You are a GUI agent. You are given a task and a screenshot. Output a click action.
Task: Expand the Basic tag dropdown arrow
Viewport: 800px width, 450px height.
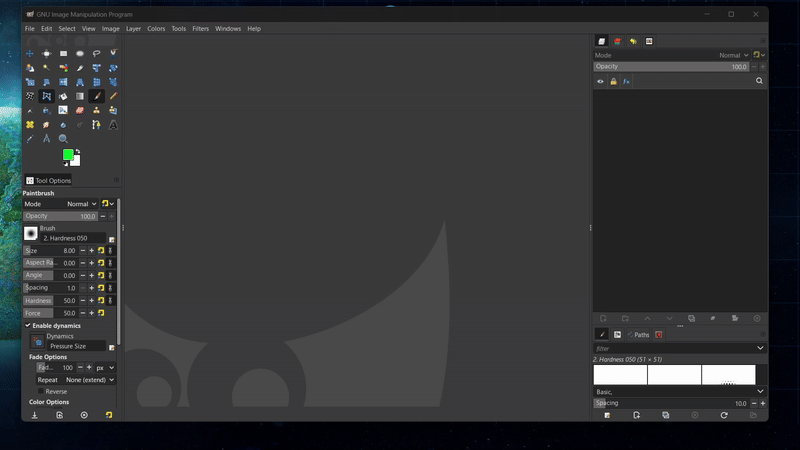coord(760,392)
